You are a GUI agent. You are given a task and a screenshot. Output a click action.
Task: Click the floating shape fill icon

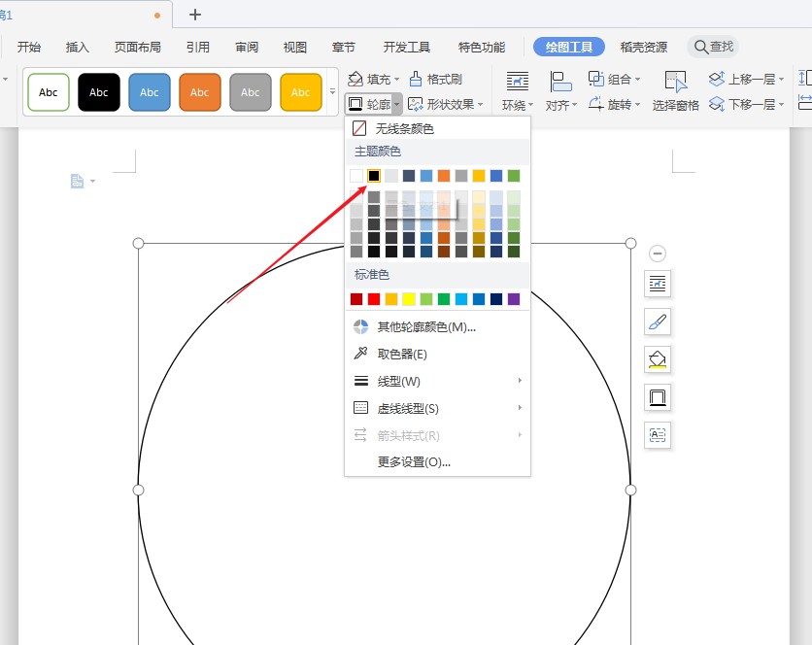pos(658,359)
